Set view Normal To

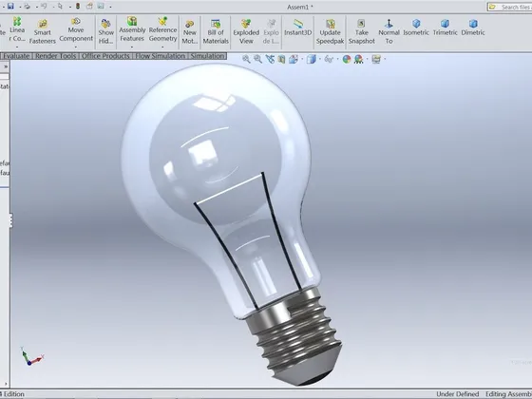pyautogui.click(x=389, y=32)
